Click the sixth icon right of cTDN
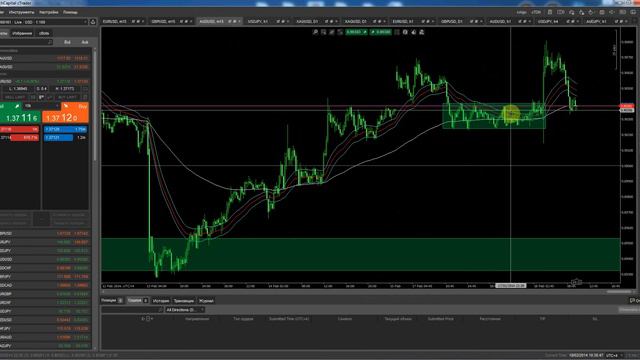 [x=602, y=12]
